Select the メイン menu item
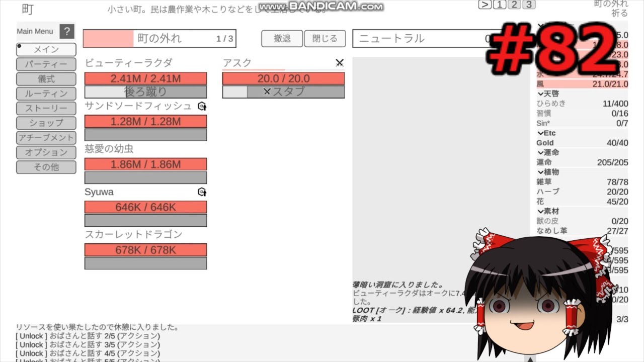This screenshot has height=362, width=644. coord(46,50)
